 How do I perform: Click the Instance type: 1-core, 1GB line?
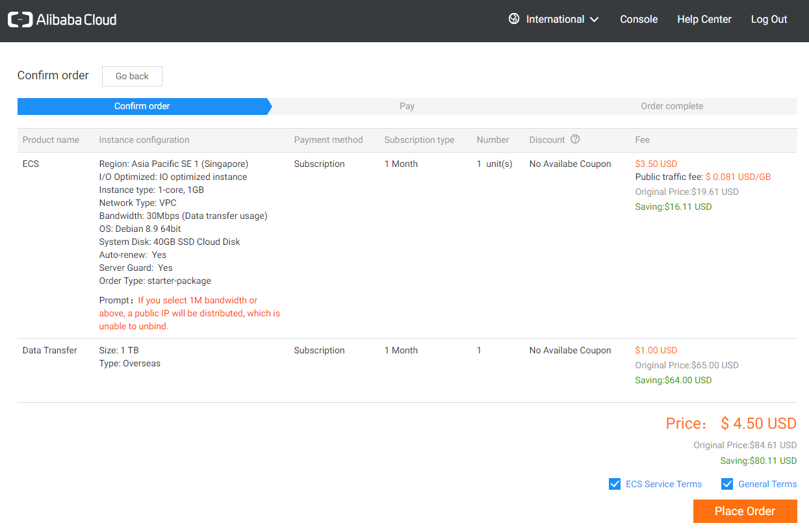[x=151, y=190]
